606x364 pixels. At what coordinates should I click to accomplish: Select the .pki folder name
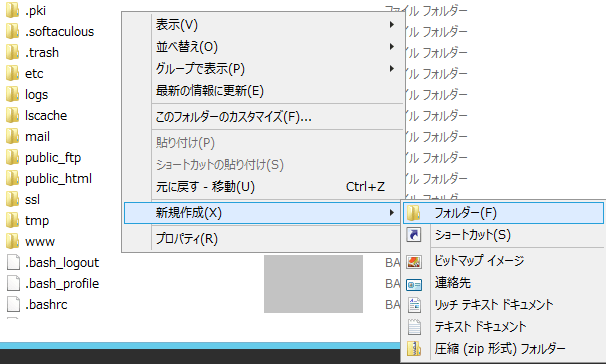(x=35, y=10)
